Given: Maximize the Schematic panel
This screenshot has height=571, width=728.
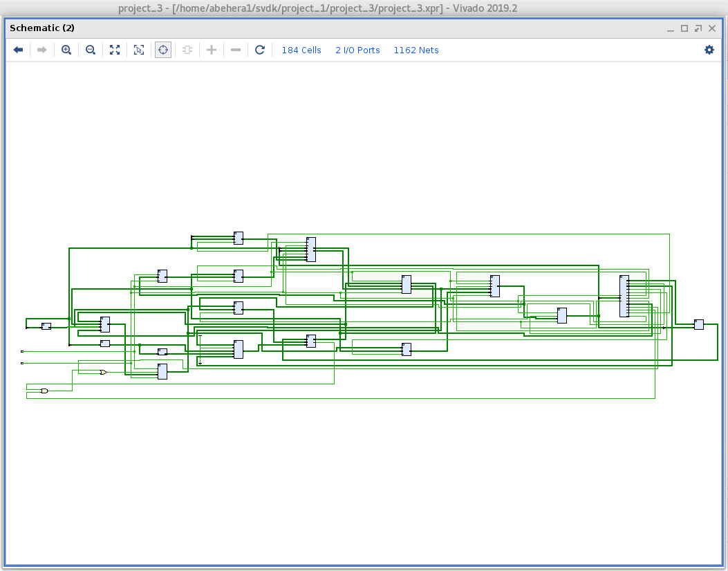Looking at the screenshot, I should click(x=684, y=28).
